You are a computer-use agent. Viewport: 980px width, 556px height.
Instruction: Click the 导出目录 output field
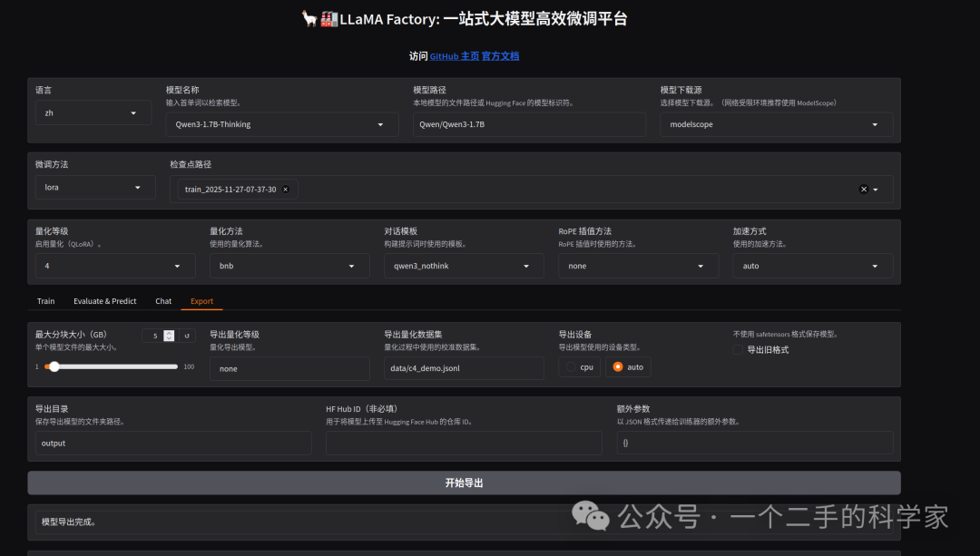tap(173, 443)
